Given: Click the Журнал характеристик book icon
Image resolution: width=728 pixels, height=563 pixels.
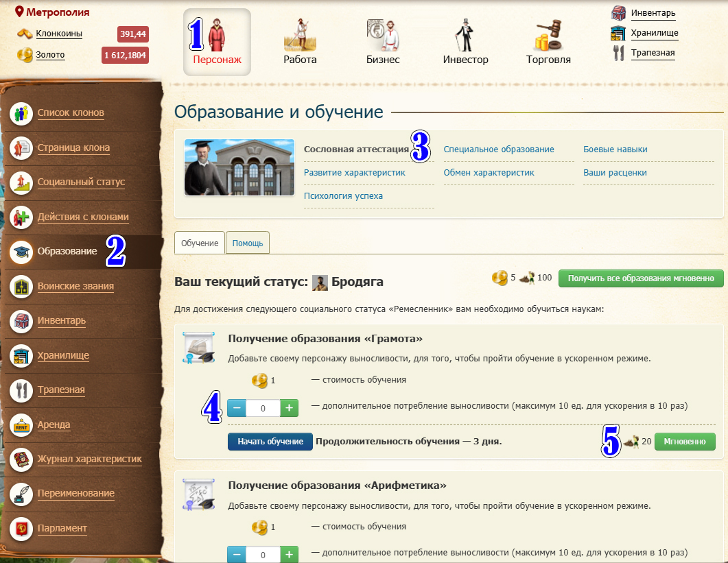Looking at the screenshot, I should [21, 459].
